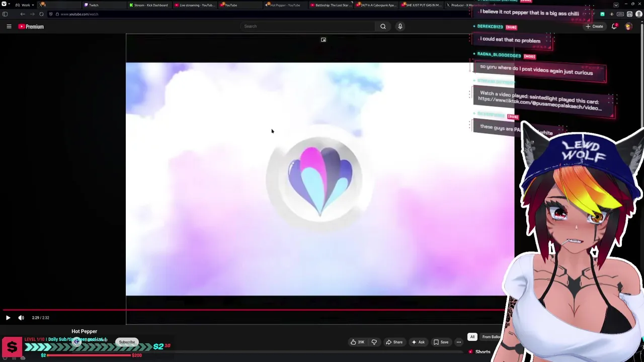Click browser back arrow
The height and width of the screenshot is (362, 644).
(23, 14)
